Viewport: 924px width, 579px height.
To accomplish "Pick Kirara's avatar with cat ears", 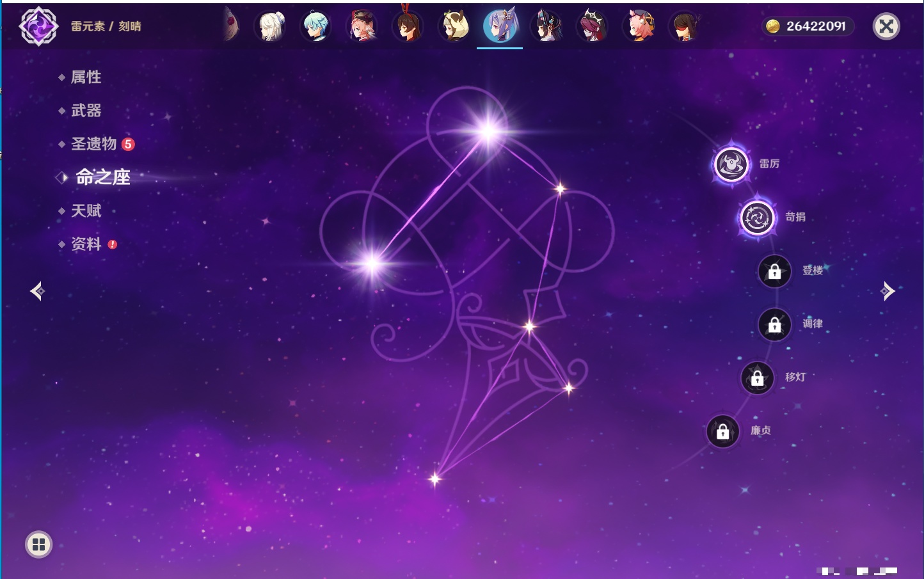I will [454, 26].
